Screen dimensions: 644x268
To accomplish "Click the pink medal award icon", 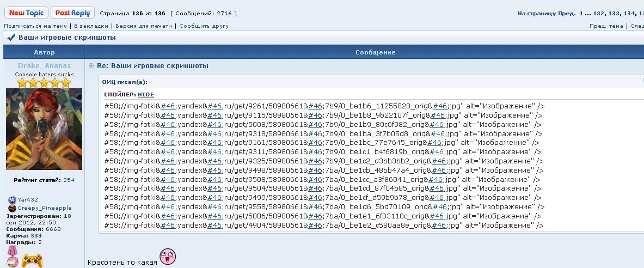I will tap(12, 257).
